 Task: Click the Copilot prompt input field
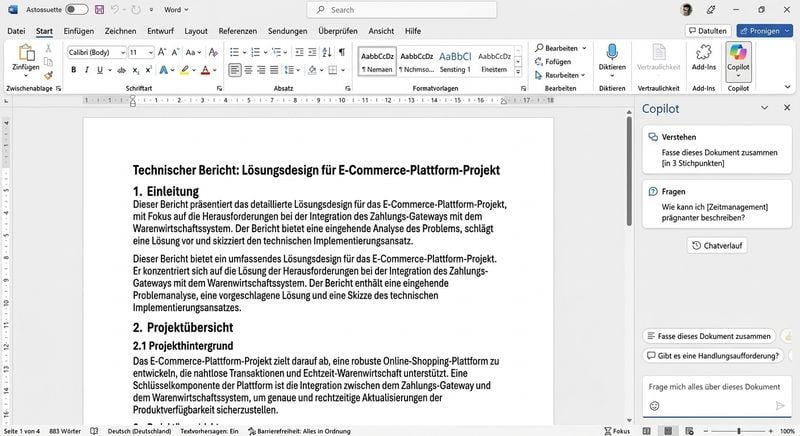pos(717,387)
